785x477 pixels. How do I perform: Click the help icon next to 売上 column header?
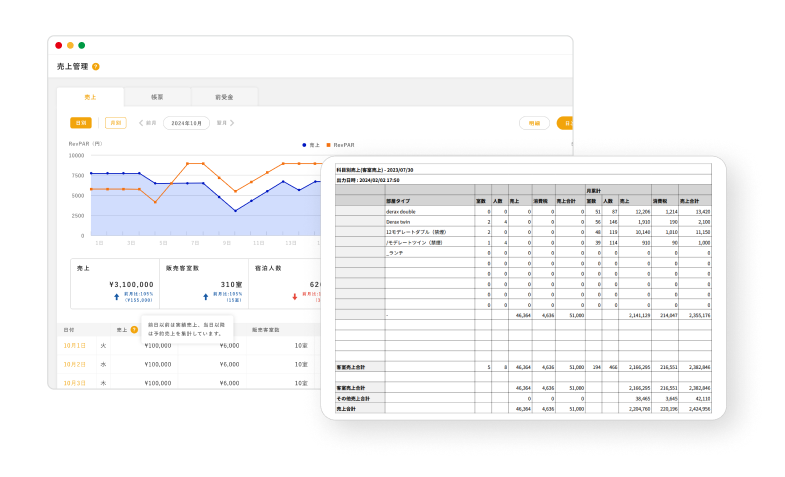click(x=134, y=329)
